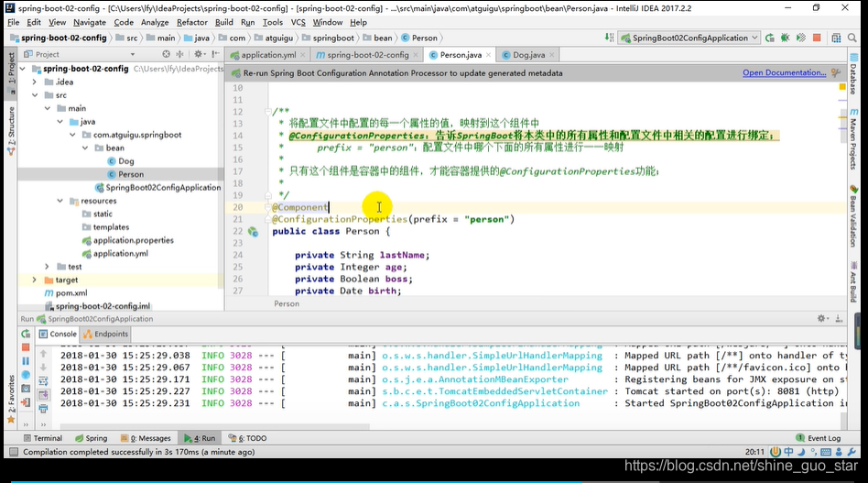This screenshot has height=483, width=868.
Task: Switch to application.yml editor tab
Action: coord(268,55)
